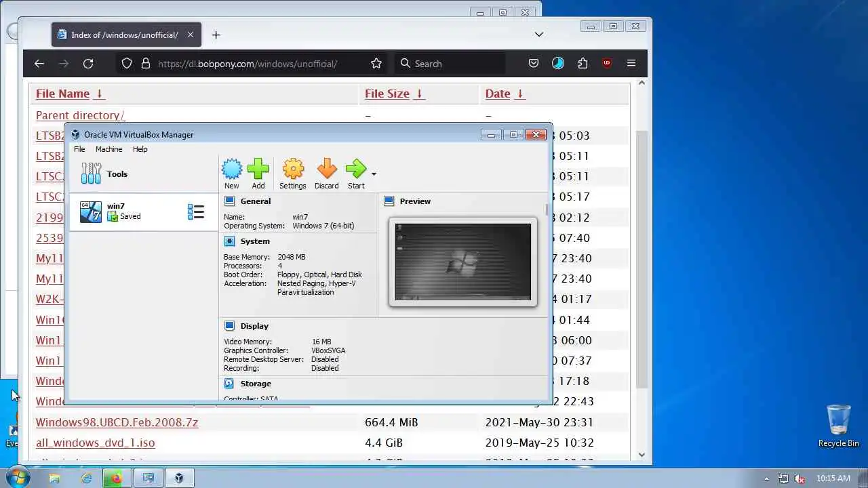This screenshot has width=868, height=488.
Task: Click the Preview section header
Action: (415, 201)
